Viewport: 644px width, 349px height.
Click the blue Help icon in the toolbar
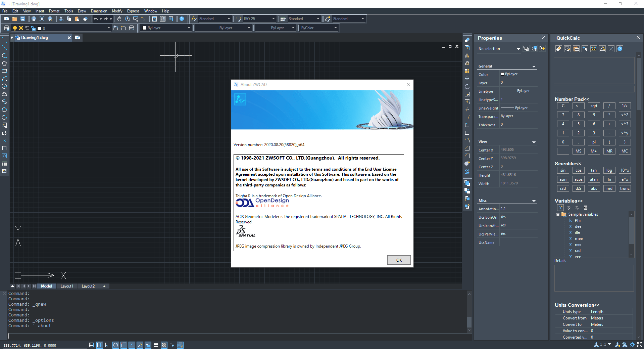click(x=182, y=19)
